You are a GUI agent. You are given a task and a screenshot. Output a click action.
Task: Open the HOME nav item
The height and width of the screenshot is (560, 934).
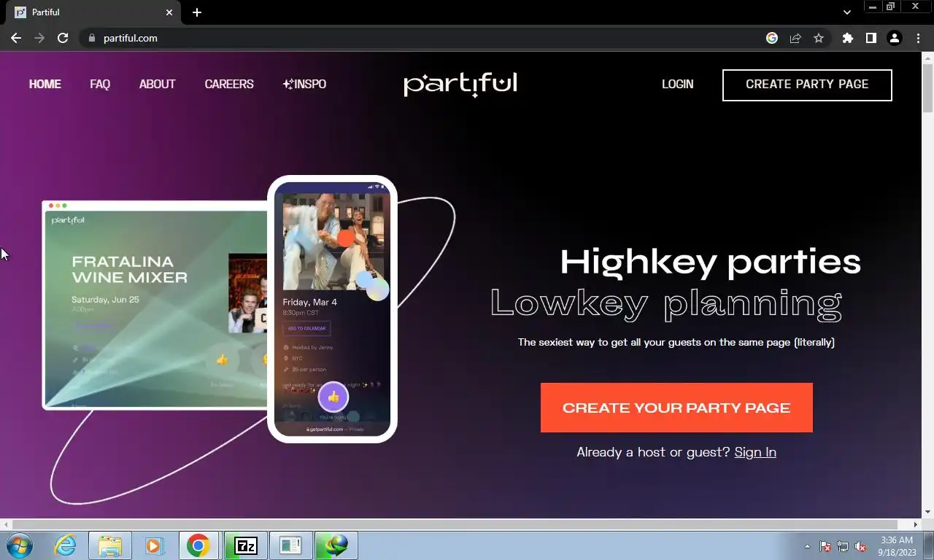[x=45, y=84]
